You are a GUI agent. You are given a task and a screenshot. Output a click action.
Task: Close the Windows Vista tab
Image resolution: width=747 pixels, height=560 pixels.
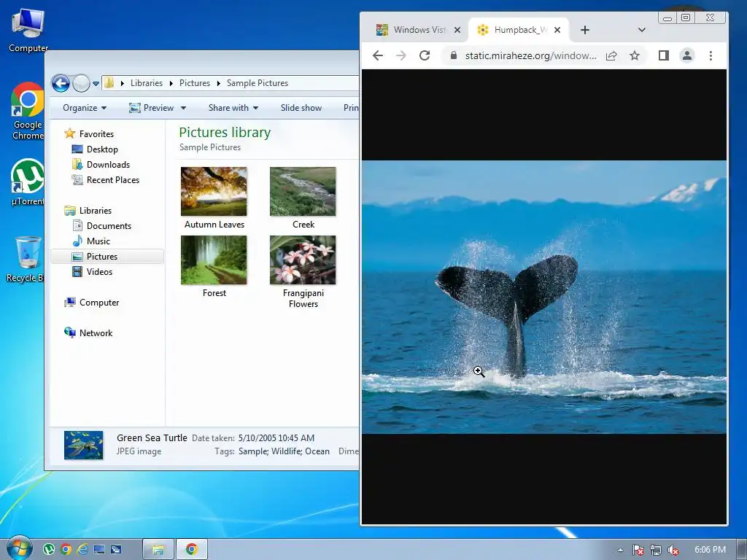pyautogui.click(x=457, y=30)
